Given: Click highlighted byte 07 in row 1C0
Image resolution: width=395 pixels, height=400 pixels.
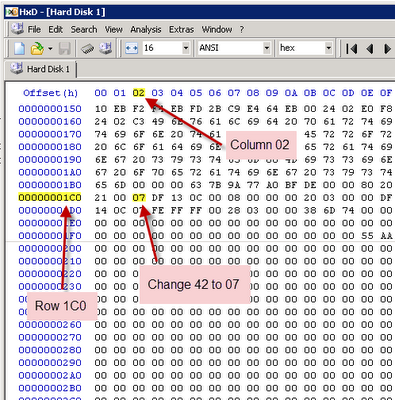Looking at the screenshot, I should point(139,198).
